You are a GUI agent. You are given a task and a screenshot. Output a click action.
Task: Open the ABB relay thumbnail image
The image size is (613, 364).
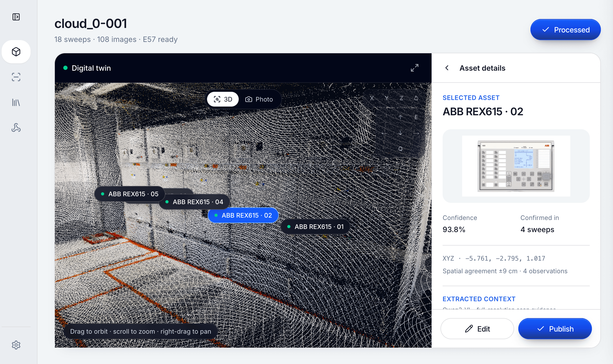pyautogui.click(x=516, y=166)
